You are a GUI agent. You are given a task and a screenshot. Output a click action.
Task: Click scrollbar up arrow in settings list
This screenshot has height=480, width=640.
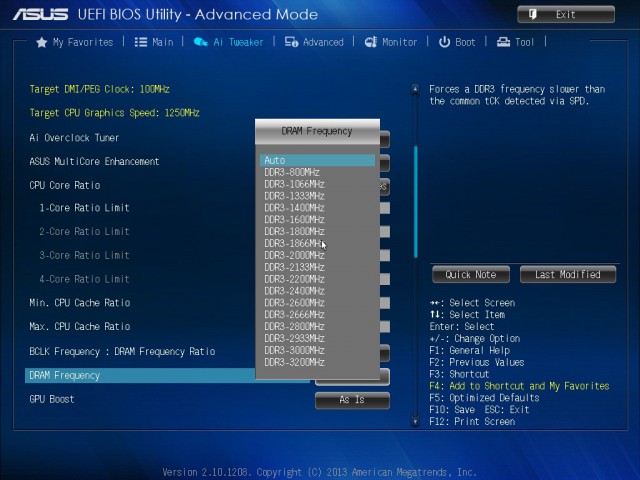point(415,89)
